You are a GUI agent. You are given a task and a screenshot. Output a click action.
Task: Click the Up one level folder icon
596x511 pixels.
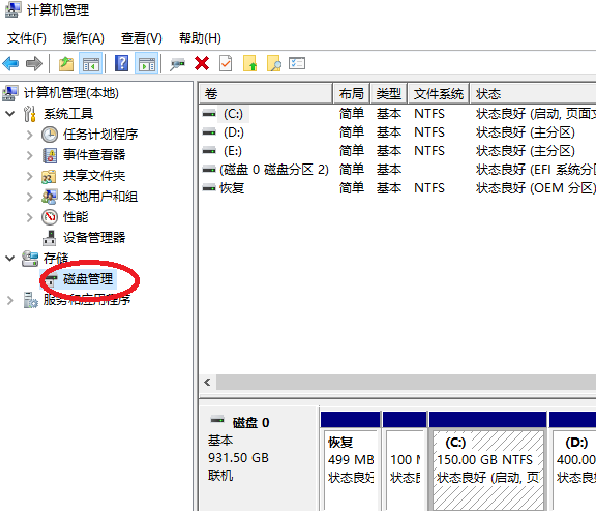point(66,63)
